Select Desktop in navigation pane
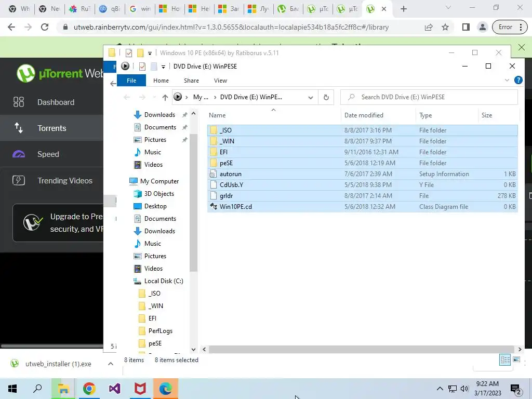The height and width of the screenshot is (399, 532). pyautogui.click(x=155, y=206)
